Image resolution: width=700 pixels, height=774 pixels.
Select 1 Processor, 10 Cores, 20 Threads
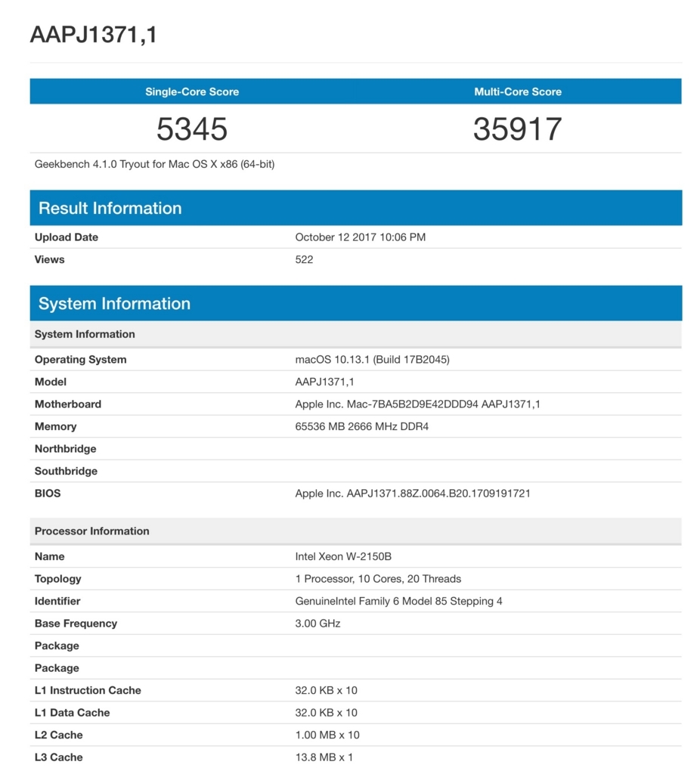click(x=378, y=579)
